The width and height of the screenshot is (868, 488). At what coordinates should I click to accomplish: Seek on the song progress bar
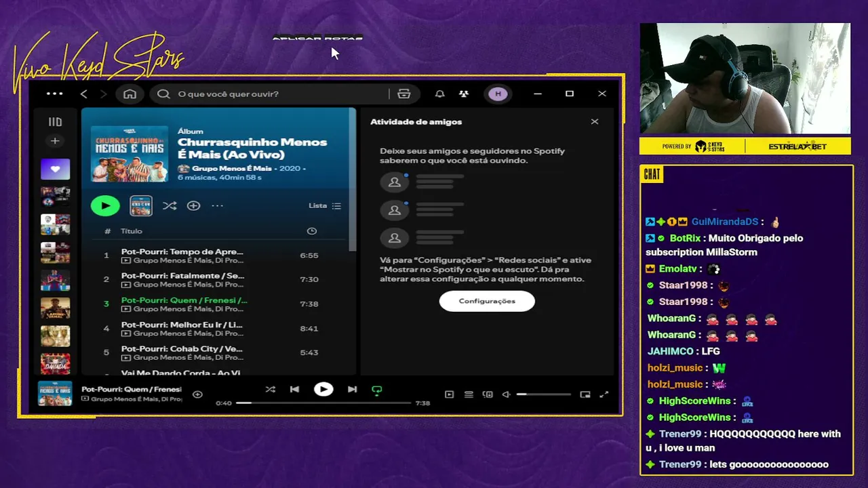[323, 403]
